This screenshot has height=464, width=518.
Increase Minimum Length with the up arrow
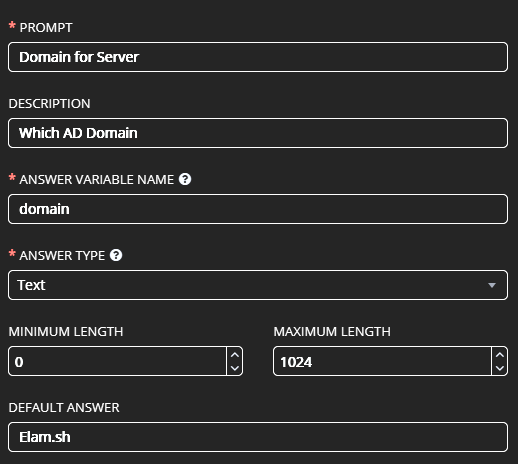pyautogui.click(x=235, y=355)
